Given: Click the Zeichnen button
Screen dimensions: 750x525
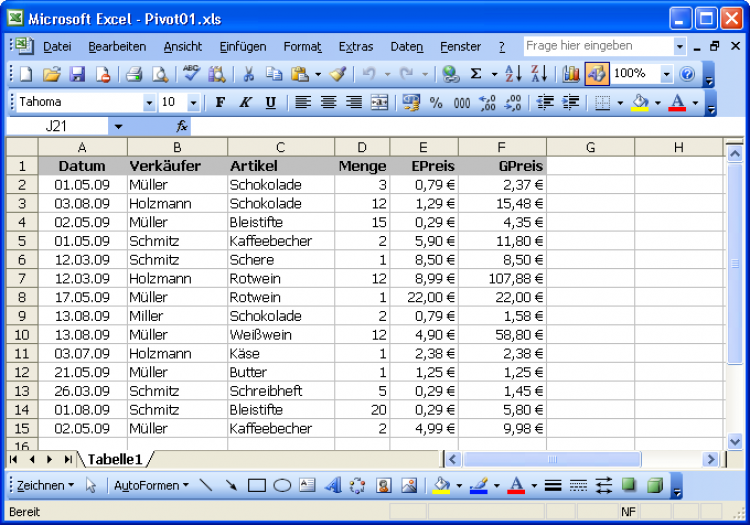Looking at the screenshot, I should pos(45,486).
